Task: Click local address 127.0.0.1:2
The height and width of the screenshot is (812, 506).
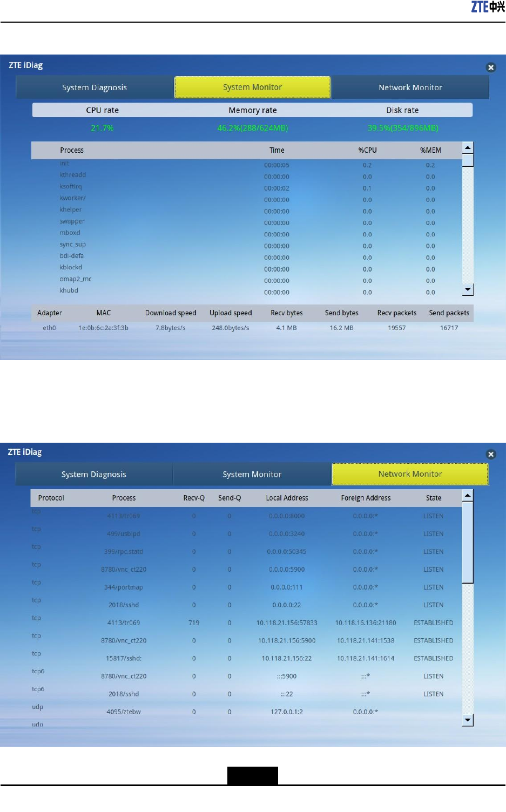Action: point(287,712)
